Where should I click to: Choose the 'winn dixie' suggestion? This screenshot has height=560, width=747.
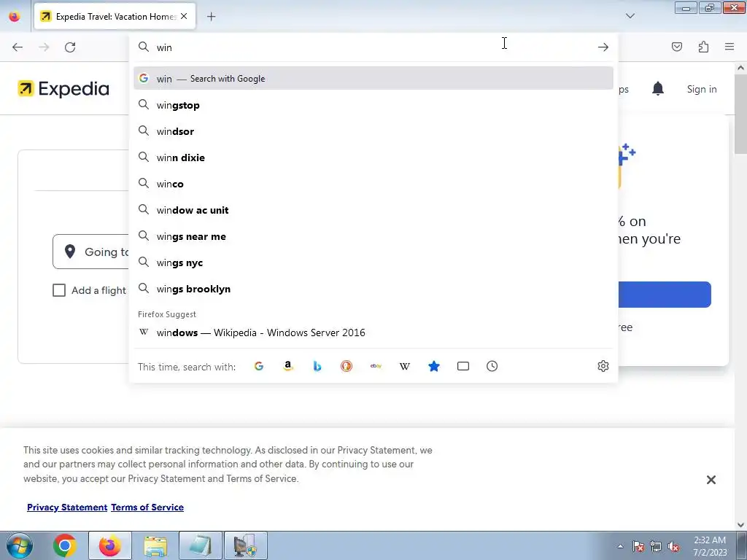click(373, 157)
